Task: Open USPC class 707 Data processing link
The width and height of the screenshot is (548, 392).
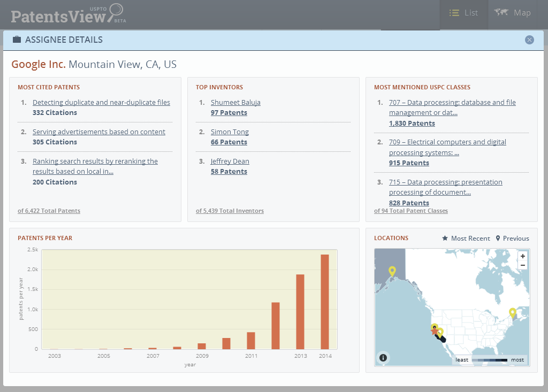Action: tap(452, 107)
